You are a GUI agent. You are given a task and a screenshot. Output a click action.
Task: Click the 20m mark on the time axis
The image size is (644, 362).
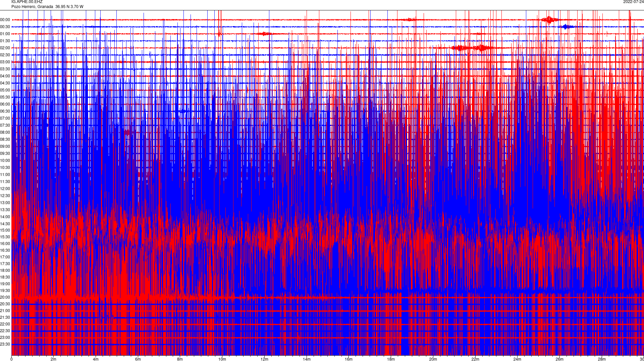coord(433,359)
